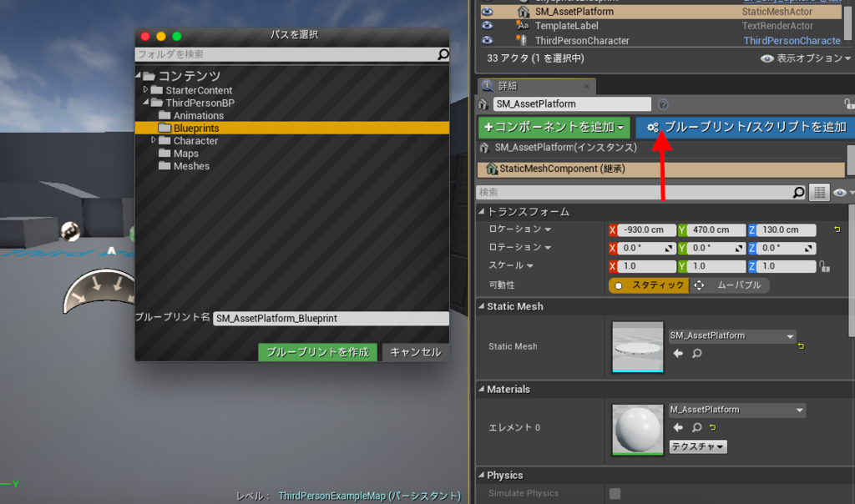Collapse the Physics section
The width and height of the screenshot is (855, 504).
pos(482,475)
